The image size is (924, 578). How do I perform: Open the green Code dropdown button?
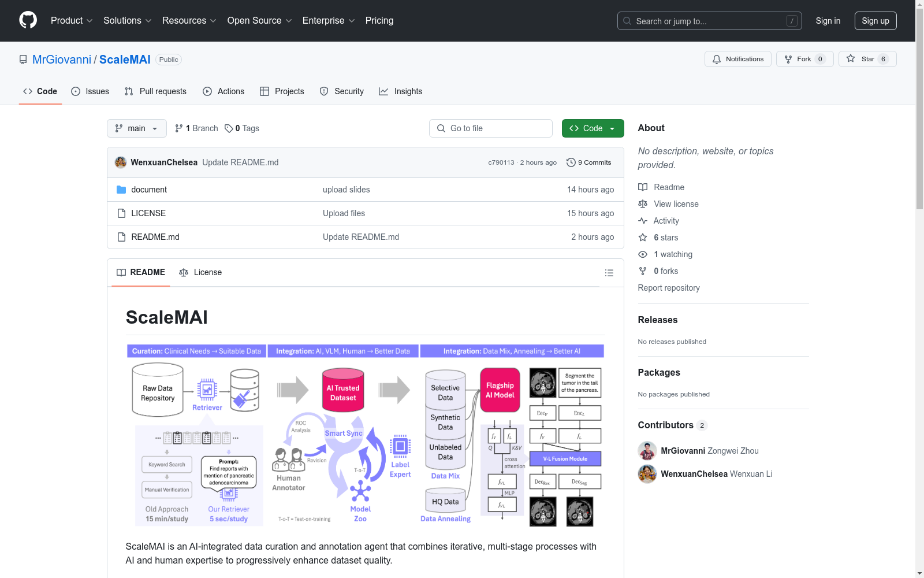[593, 128]
